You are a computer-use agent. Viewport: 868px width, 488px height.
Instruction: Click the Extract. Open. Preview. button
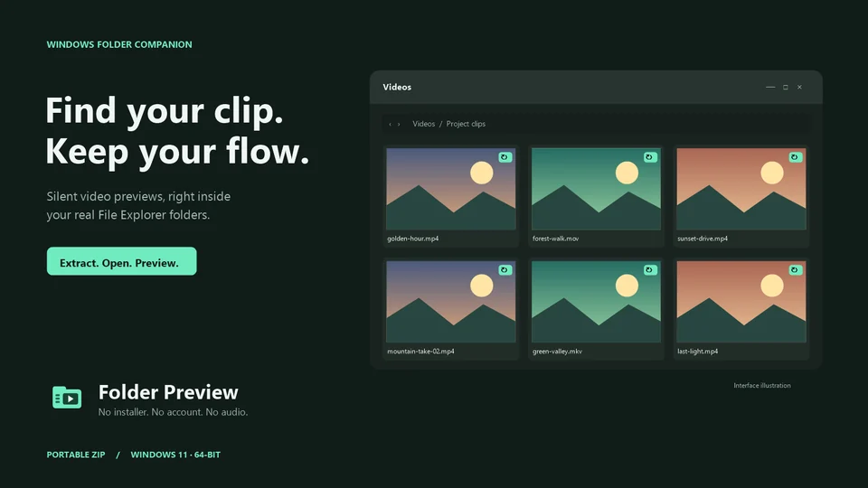122,261
